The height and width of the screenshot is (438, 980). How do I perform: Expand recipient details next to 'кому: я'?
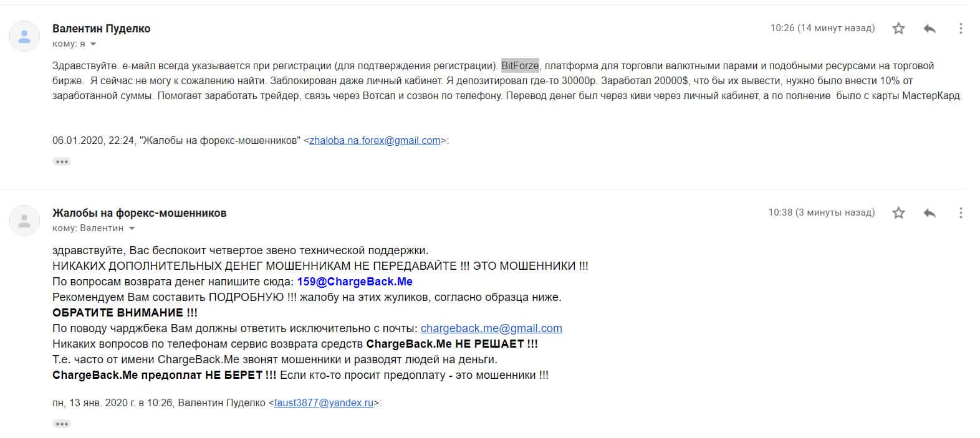point(94,44)
